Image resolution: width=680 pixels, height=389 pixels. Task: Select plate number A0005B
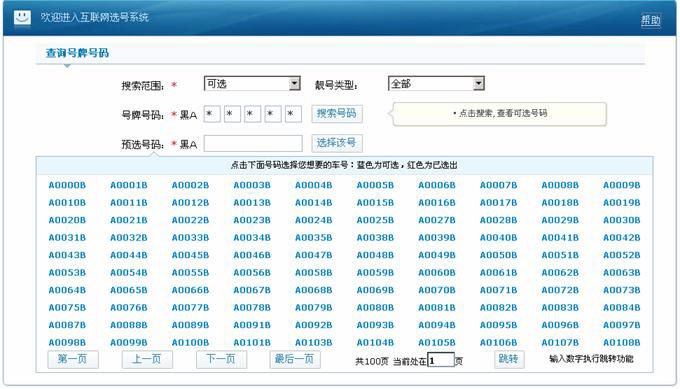[x=375, y=185]
